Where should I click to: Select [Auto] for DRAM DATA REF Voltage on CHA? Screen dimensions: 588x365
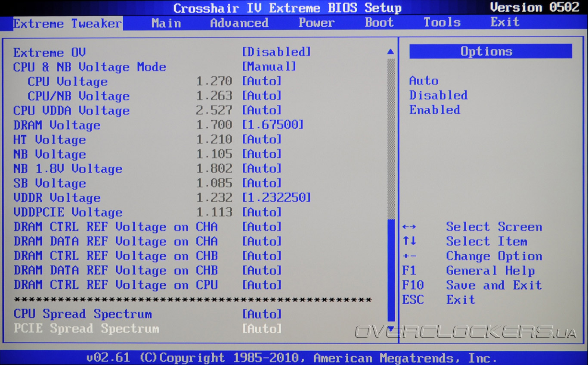pos(262,241)
